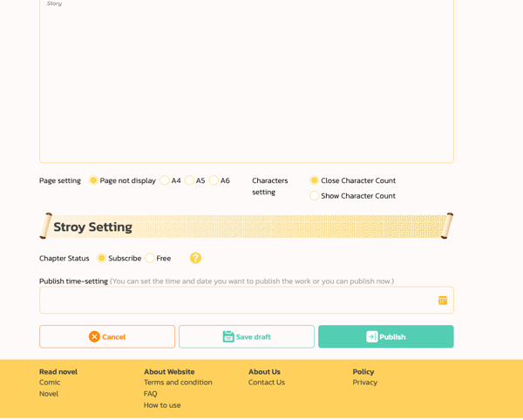The width and height of the screenshot is (523, 420).
Task: Select A4 page setting
Action: pos(165,180)
